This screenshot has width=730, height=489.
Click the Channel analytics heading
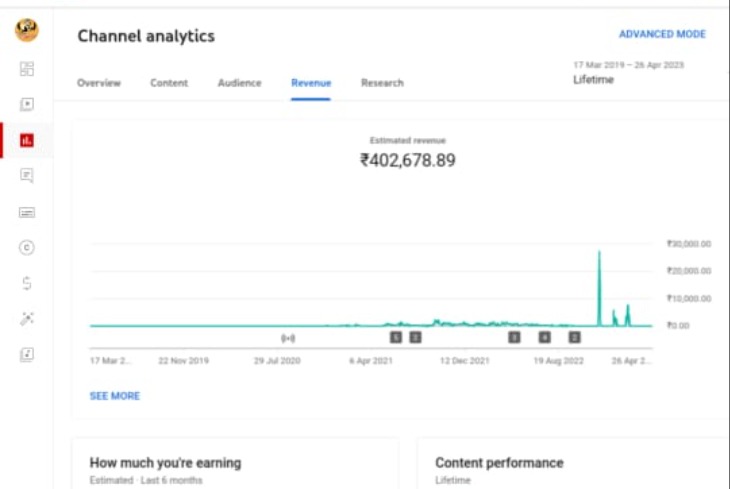tap(146, 36)
